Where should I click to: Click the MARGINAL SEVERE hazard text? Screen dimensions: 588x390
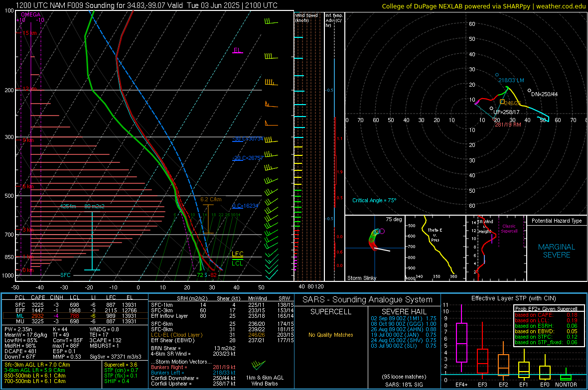coord(557,251)
